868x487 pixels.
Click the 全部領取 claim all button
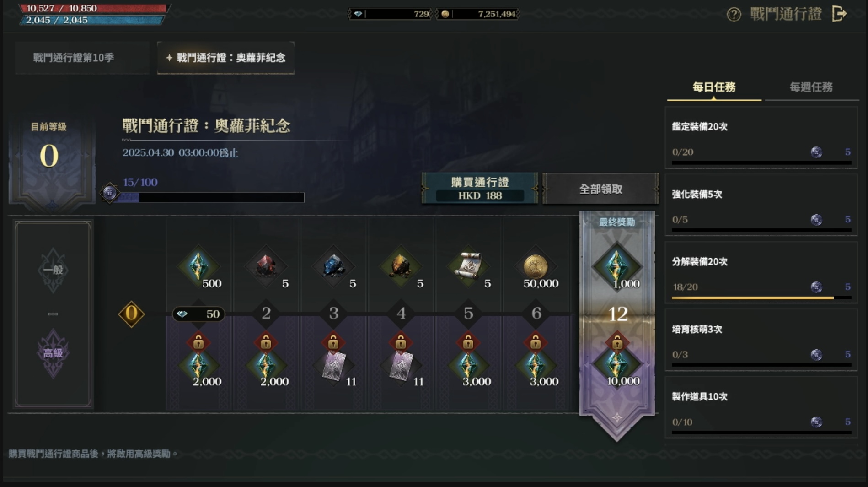pos(600,189)
